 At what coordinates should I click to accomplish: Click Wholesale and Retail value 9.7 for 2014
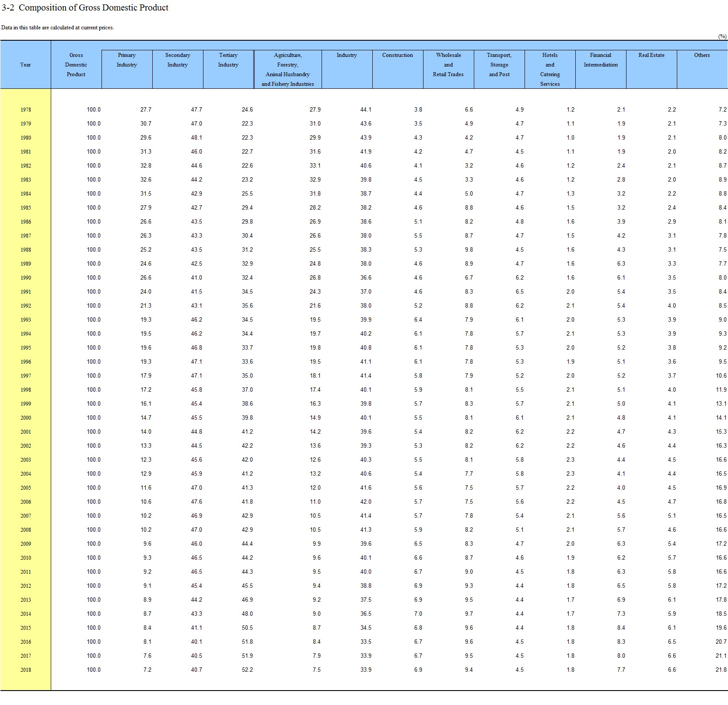pyautogui.click(x=469, y=614)
